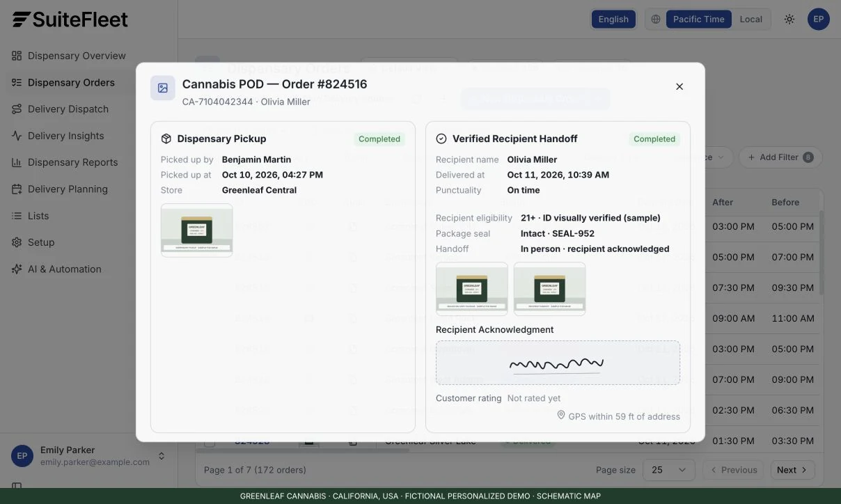Click the 11:00 AM Before time cell

[792, 318]
